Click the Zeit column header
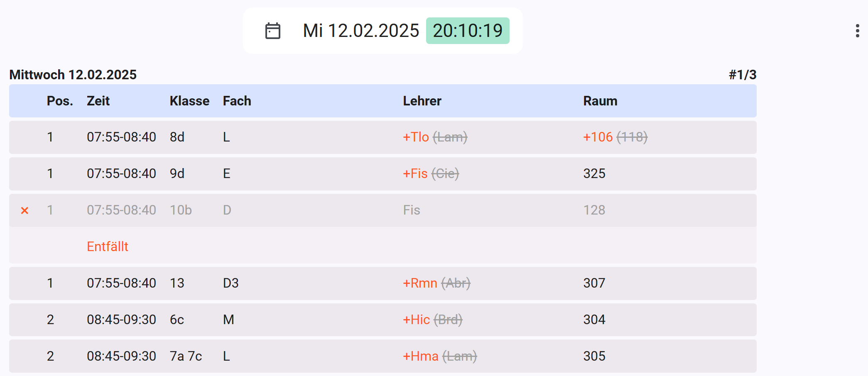The image size is (868, 376). (98, 101)
